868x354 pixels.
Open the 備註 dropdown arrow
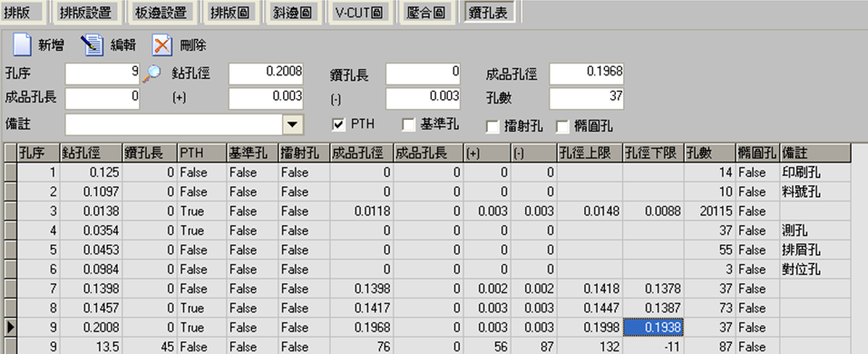(x=293, y=124)
